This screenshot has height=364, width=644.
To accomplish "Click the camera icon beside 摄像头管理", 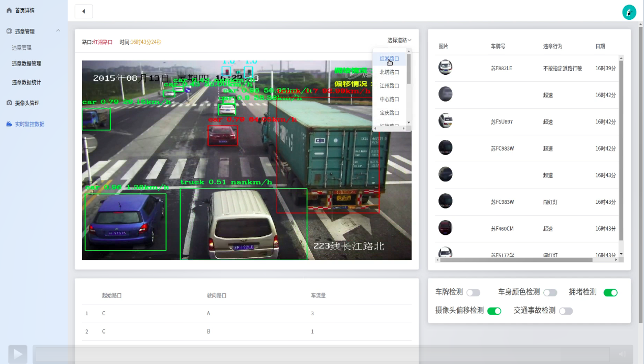I will pos(9,103).
